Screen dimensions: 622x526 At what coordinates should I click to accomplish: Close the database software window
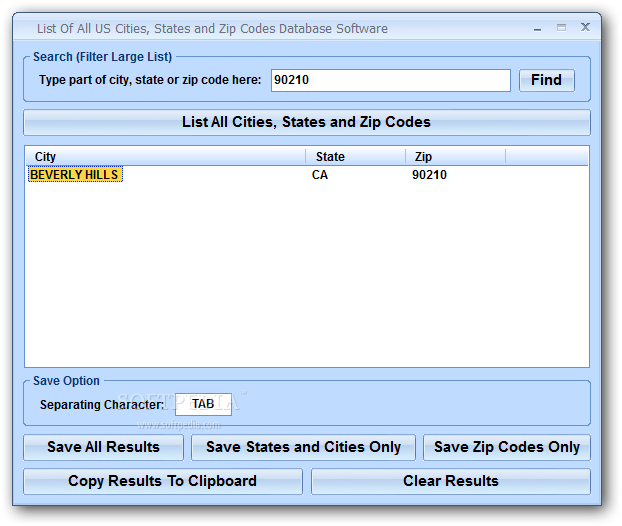[x=585, y=27]
